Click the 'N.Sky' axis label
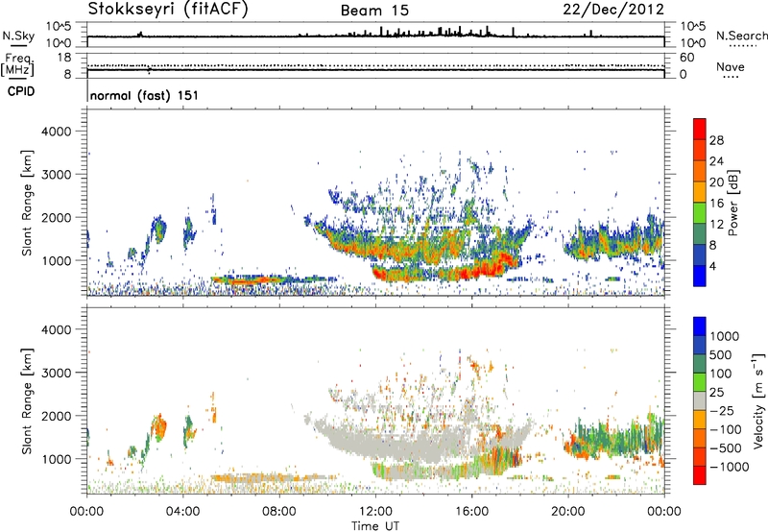The height and width of the screenshot is (532, 768). point(18,36)
